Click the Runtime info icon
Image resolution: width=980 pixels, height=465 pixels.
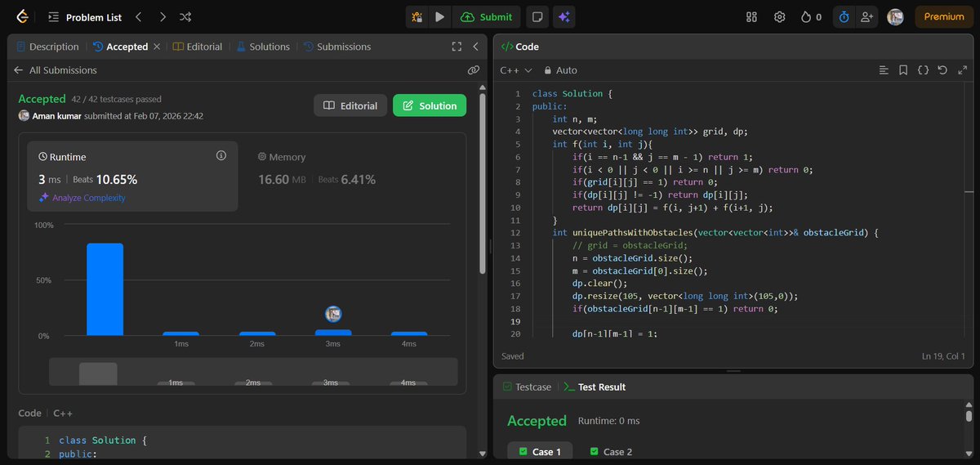220,155
